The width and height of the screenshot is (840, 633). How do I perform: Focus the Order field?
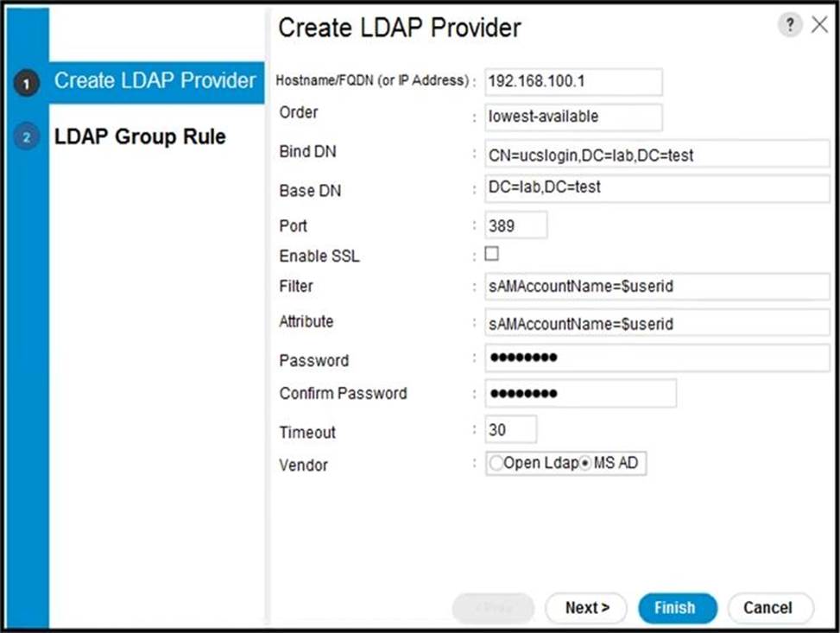(x=573, y=117)
